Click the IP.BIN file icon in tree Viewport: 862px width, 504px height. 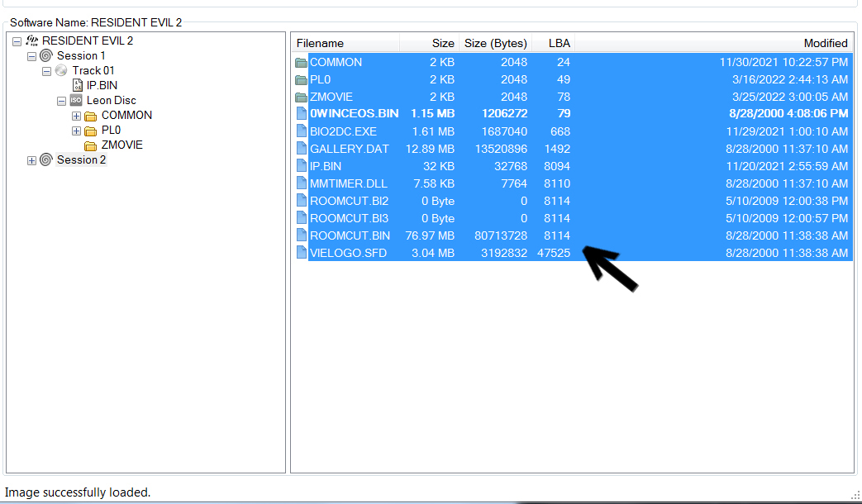78,85
